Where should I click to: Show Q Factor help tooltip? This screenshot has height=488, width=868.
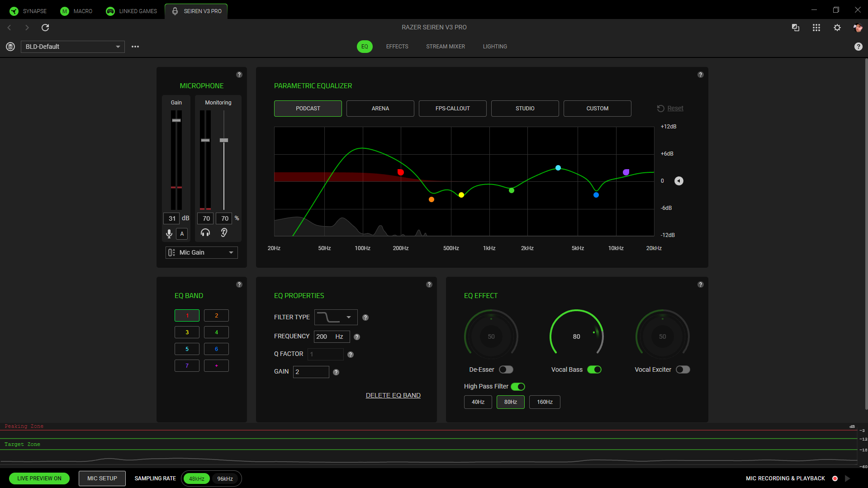(x=351, y=355)
